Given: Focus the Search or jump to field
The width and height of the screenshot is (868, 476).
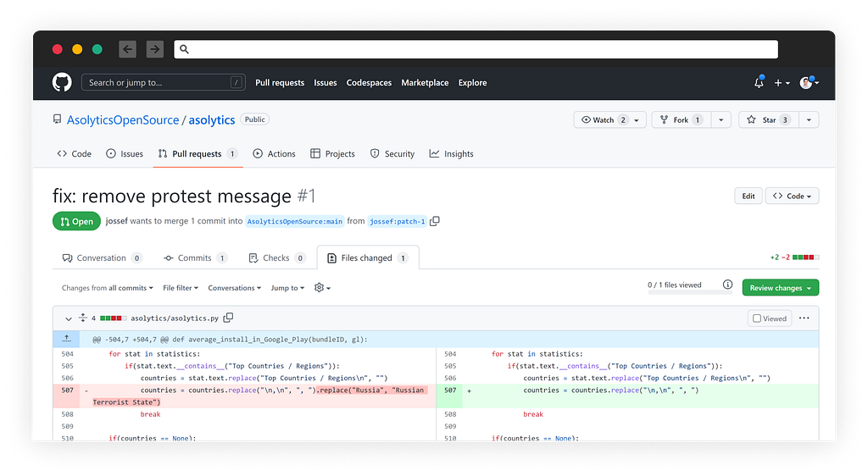Looking at the screenshot, I should pos(164,82).
